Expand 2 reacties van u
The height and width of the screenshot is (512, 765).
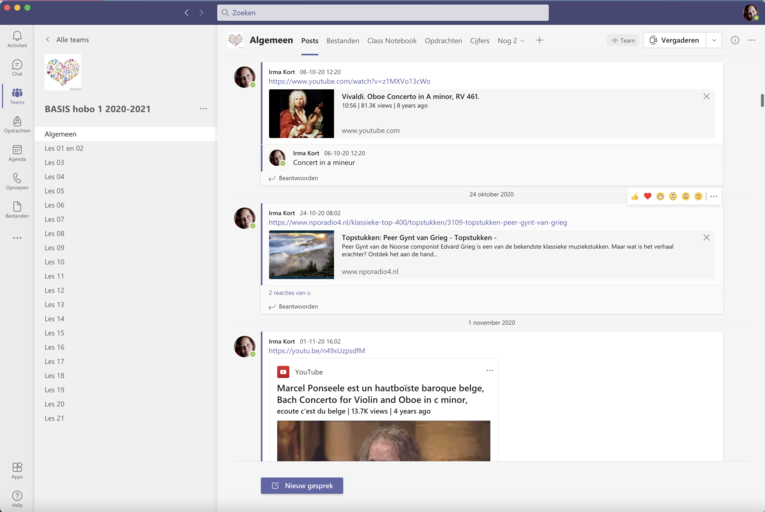click(x=289, y=292)
